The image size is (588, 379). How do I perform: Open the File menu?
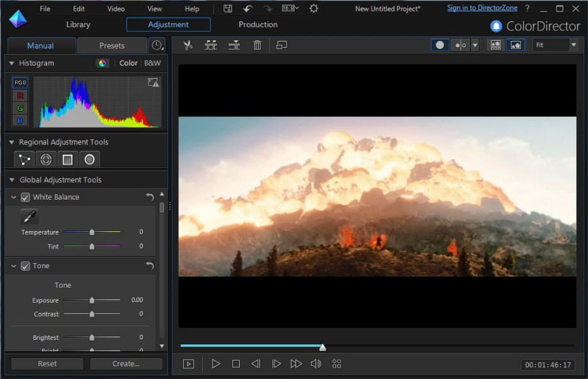point(45,9)
